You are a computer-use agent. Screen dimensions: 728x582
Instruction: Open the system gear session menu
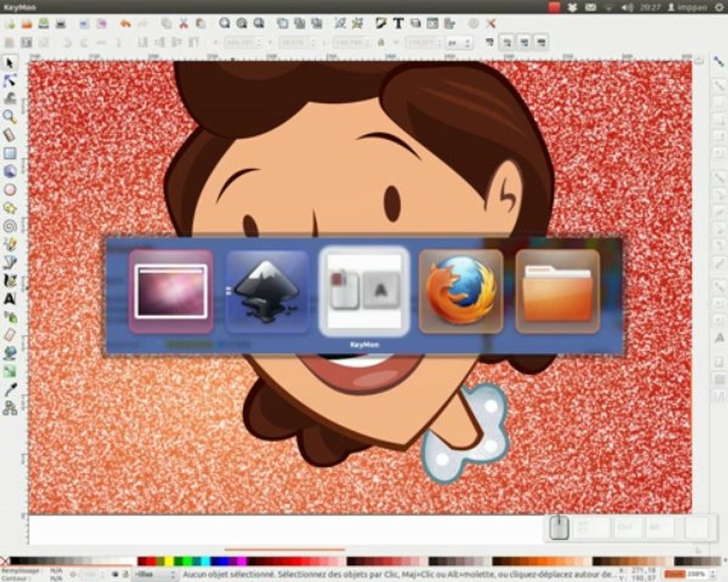tap(719, 7)
